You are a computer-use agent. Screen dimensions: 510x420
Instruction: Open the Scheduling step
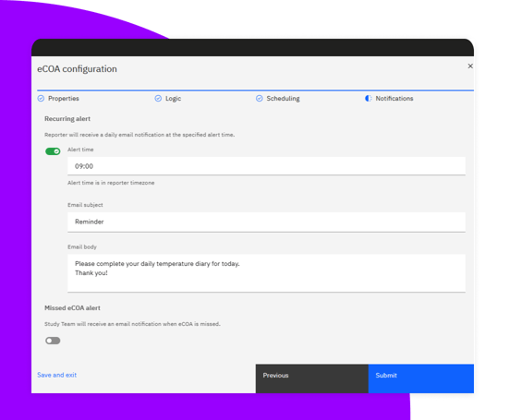[x=283, y=99]
